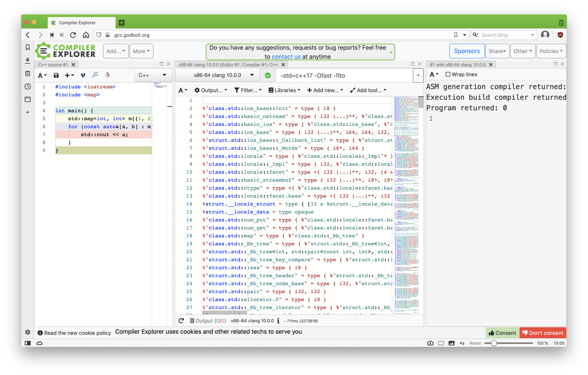Open the browser profile avatar
This screenshot has height=375, width=588.
[545, 35]
